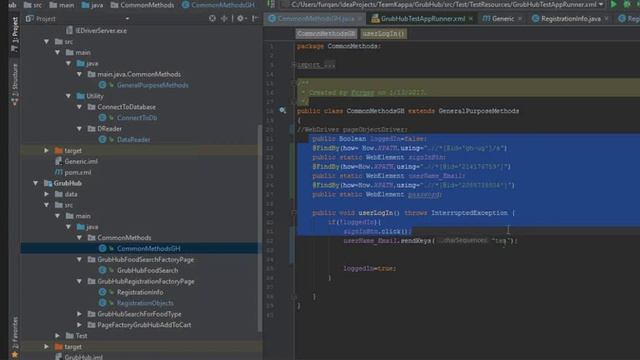Screen dimensions: 640x360
Task: Open GrubHubFoodSearch class file
Action: (147, 270)
